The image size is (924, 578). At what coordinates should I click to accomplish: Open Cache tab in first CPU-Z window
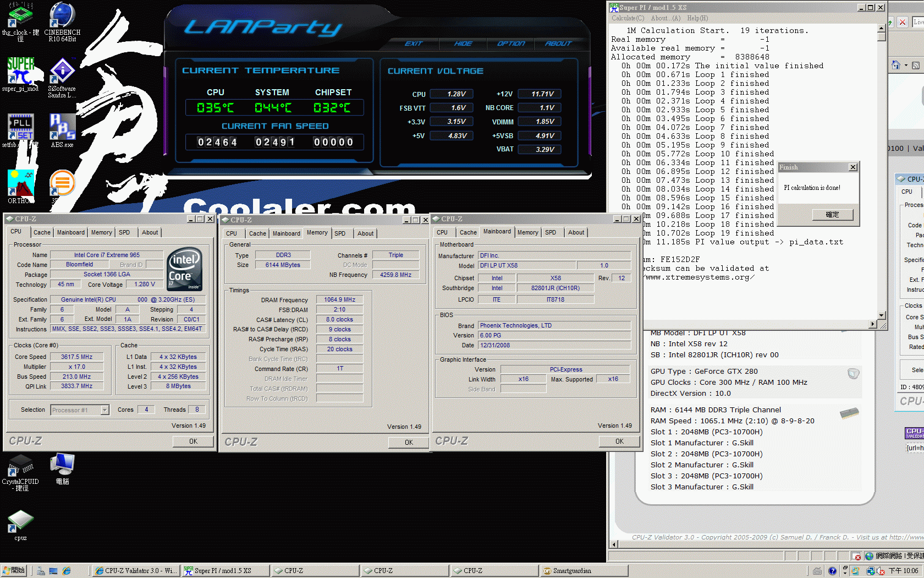pos(42,232)
